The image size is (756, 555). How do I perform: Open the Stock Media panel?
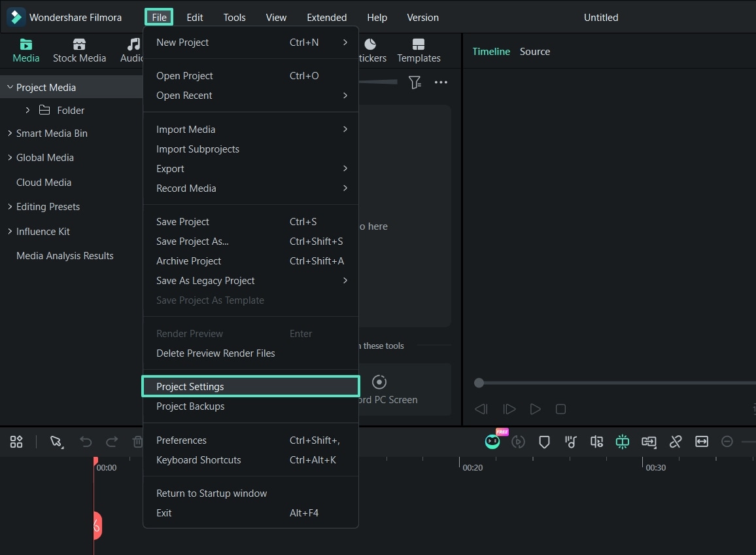click(79, 50)
